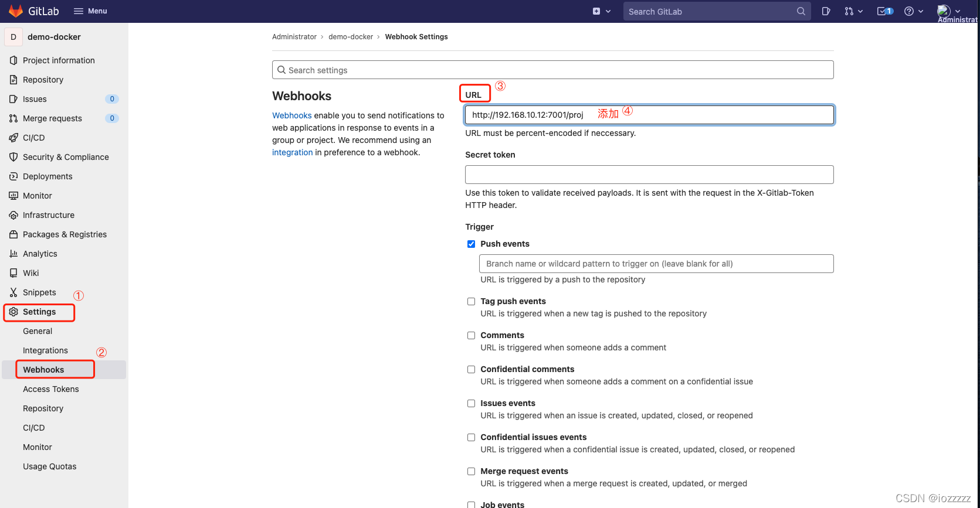Open Access Tokens settings page
The image size is (980, 508).
coord(50,389)
